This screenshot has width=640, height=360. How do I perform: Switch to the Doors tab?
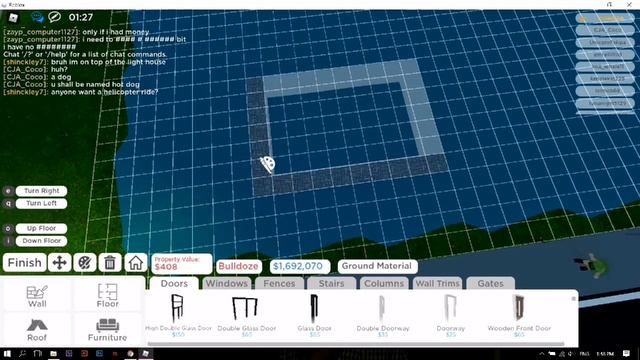coord(174,283)
